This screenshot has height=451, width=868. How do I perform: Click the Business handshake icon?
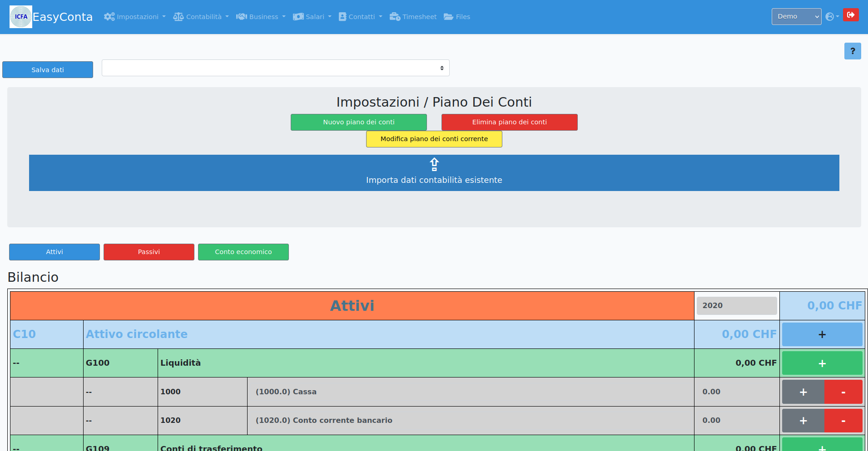click(242, 17)
